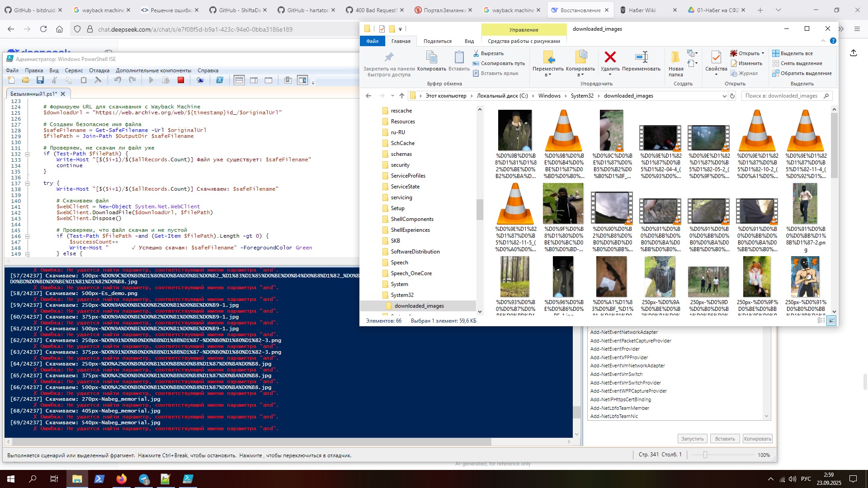Click the Переименовать rename icon in ribbon

pos(641,57)
